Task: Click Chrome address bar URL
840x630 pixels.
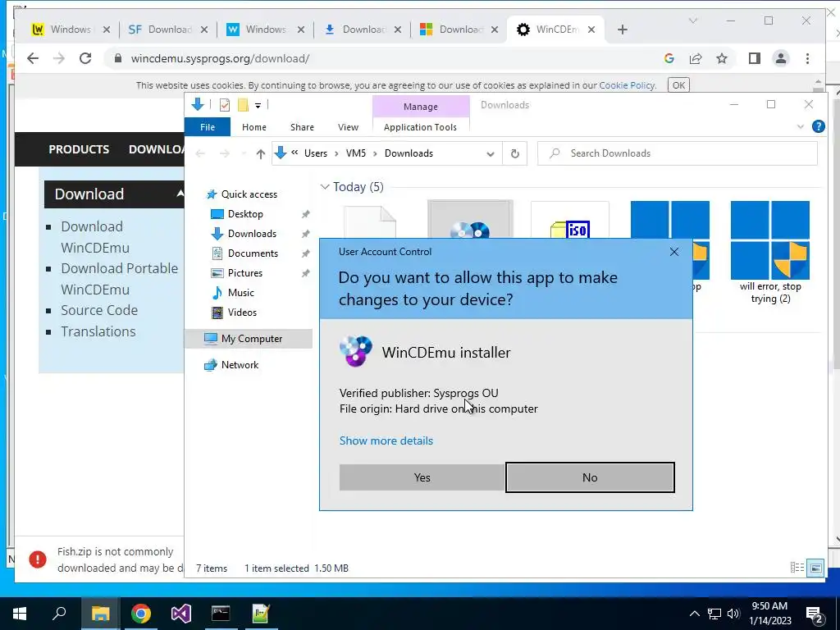Action: pyautogui.click(x=220, y=58)
